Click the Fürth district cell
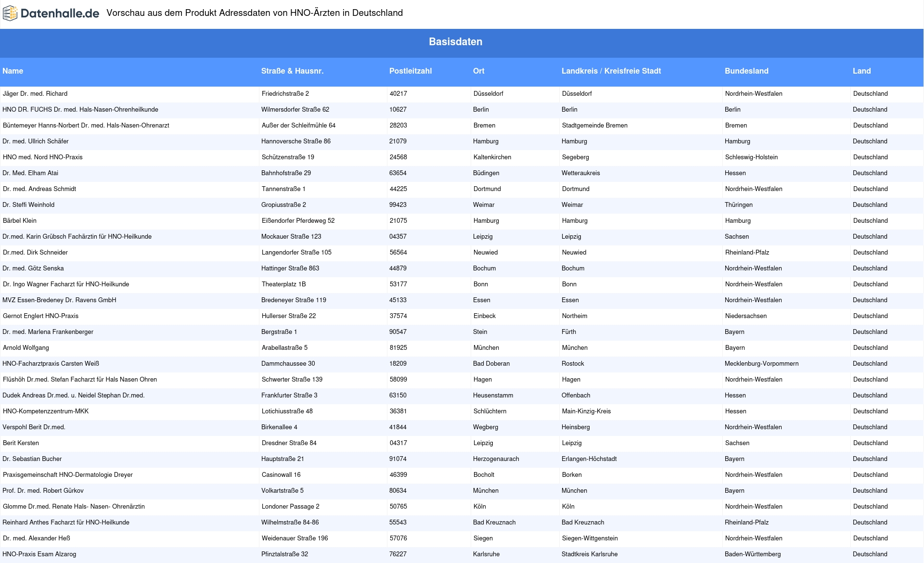Viewport: 924px width, 563px height. 569,332
